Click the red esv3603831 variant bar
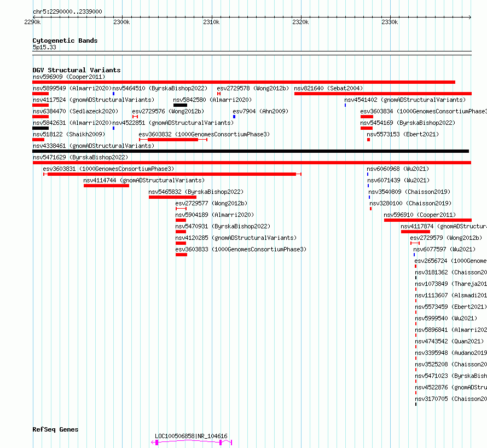 (x=172, y=174)
